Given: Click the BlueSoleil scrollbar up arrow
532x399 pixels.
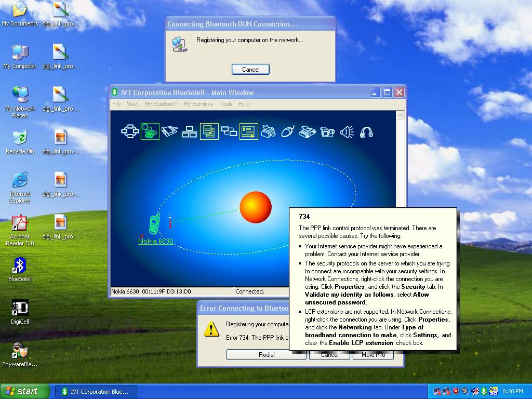Looking at the screenshot, I should 401,115.
